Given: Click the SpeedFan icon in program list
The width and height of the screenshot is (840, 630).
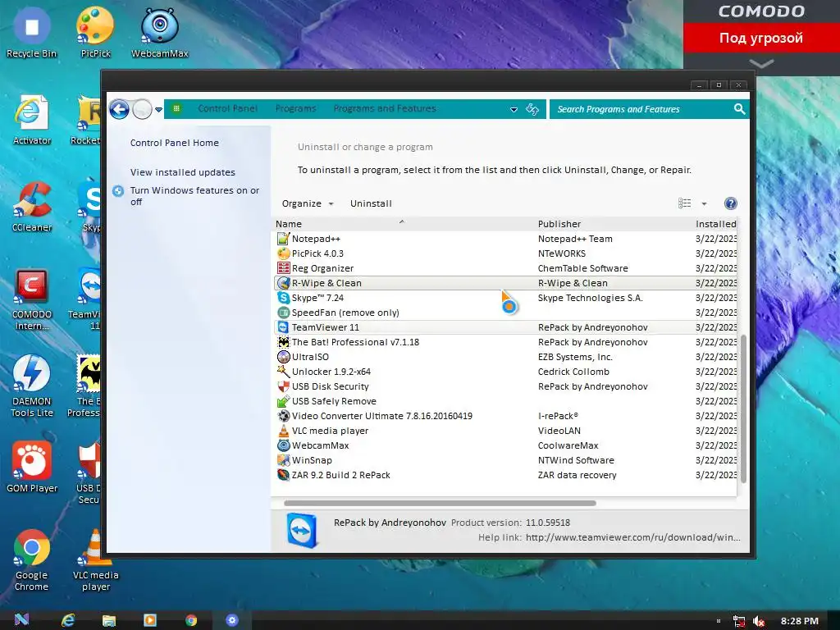Looking at the screenshot, I should pos(283,313).
